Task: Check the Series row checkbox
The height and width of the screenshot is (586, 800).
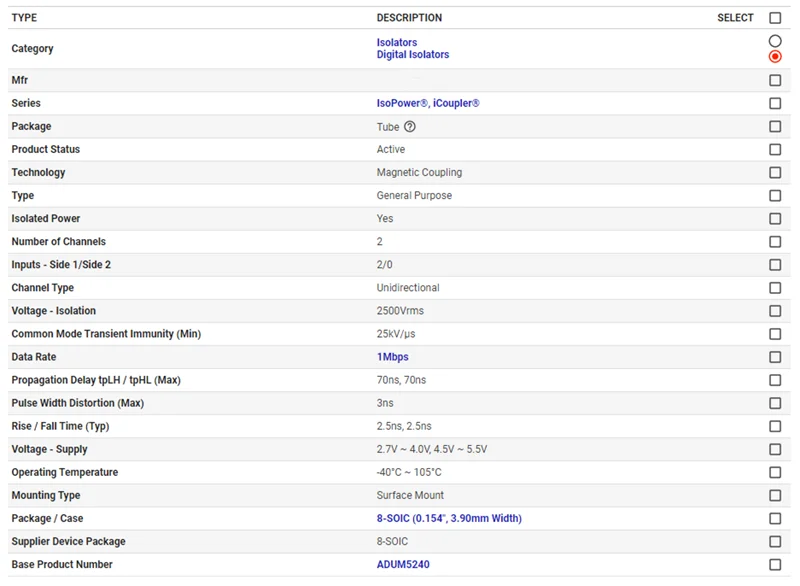Action: tap(774, 104)
